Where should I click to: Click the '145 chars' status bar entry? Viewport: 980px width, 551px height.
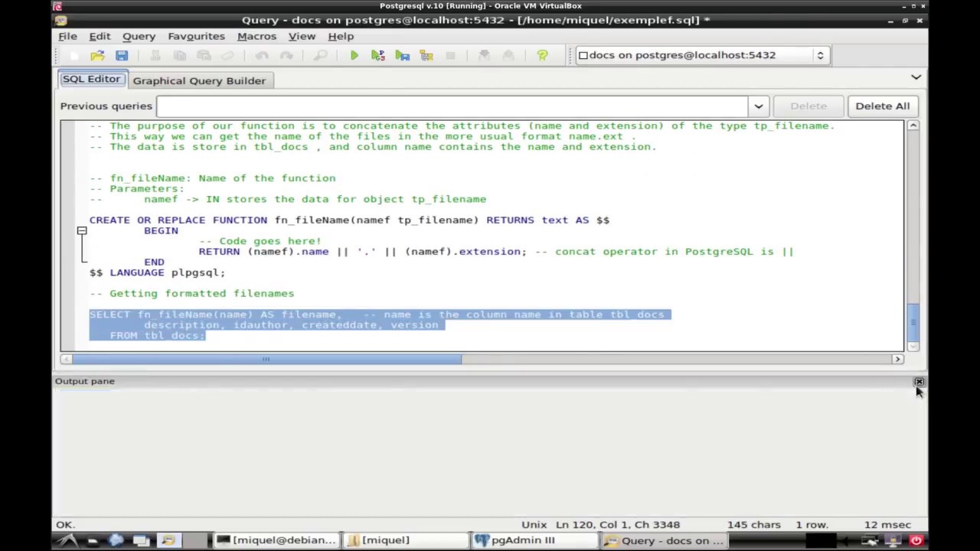pos(754,525)
